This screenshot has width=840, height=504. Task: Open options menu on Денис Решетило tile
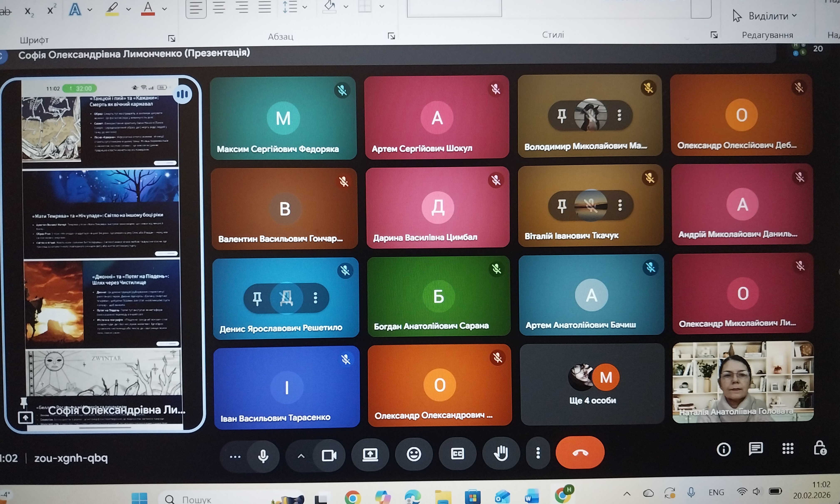click(316, 298)
